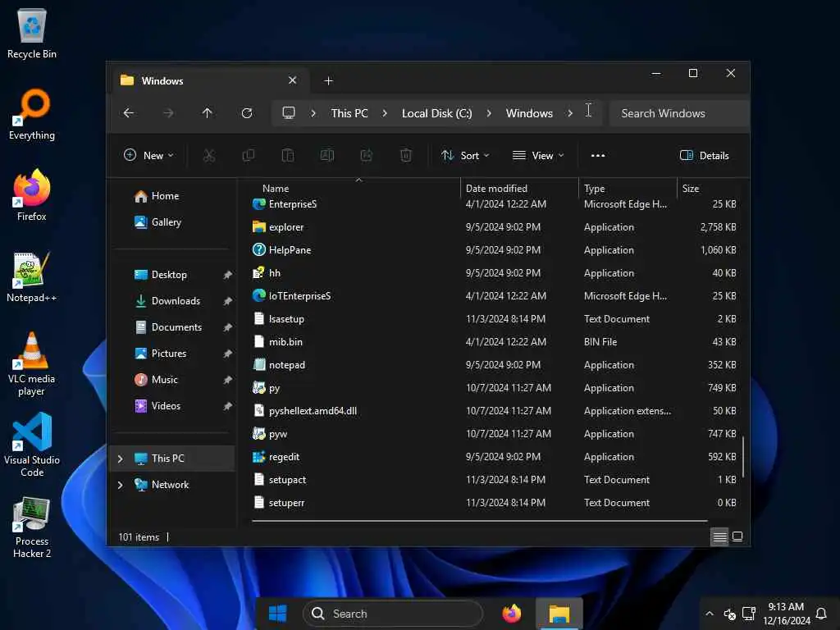The width and height of the screenshot is (840, 630).
Task: Open notifications bell in system tray
Action: [820, 614]
